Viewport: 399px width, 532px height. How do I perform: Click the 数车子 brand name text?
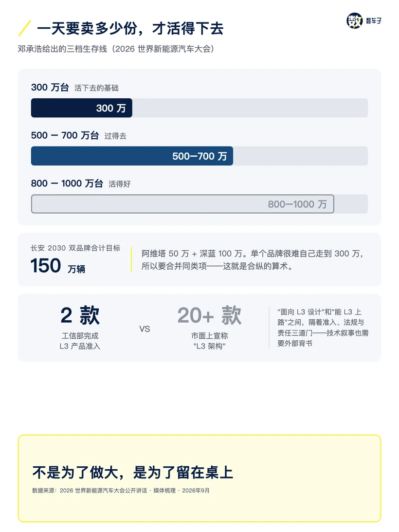(x=374, y=21)
